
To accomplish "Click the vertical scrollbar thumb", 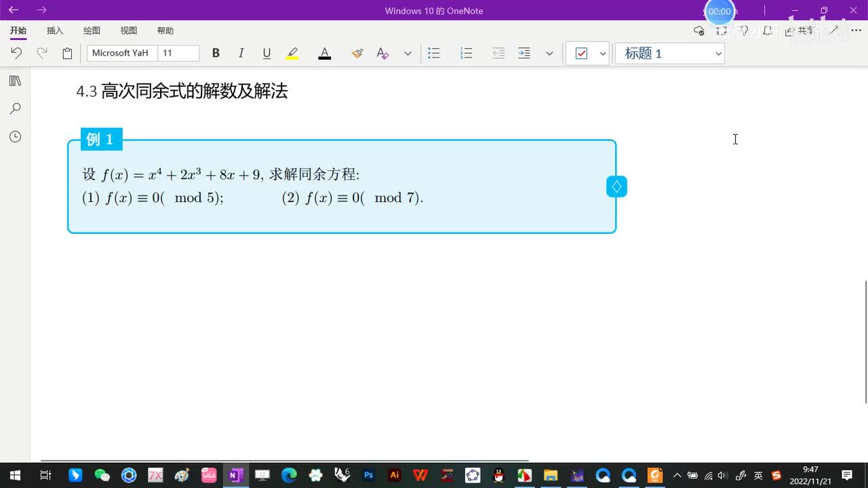I will tap(865, 342).
